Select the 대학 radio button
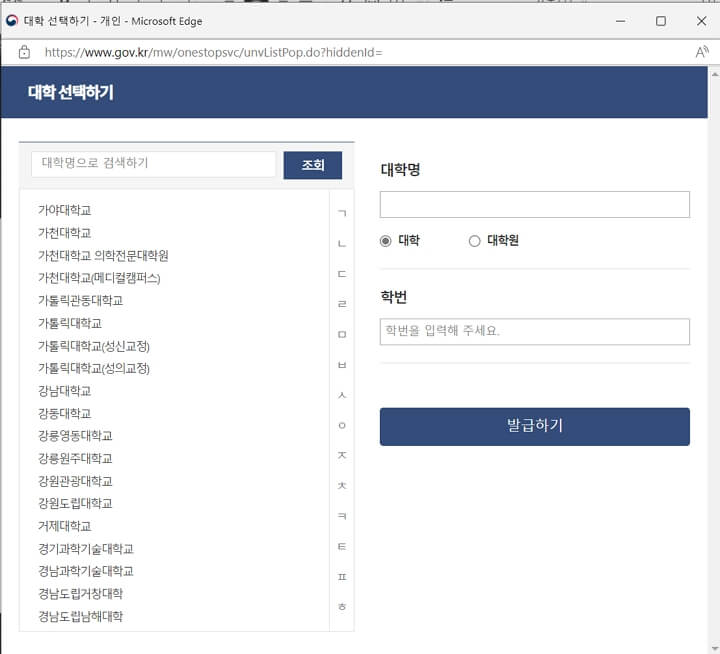 tap(386, 241)
